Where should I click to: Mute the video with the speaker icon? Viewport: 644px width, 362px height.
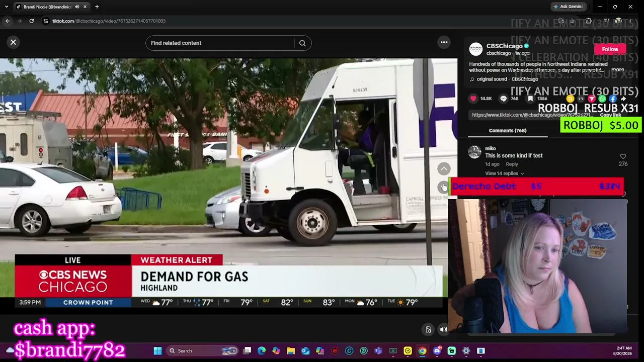point(443,330)
